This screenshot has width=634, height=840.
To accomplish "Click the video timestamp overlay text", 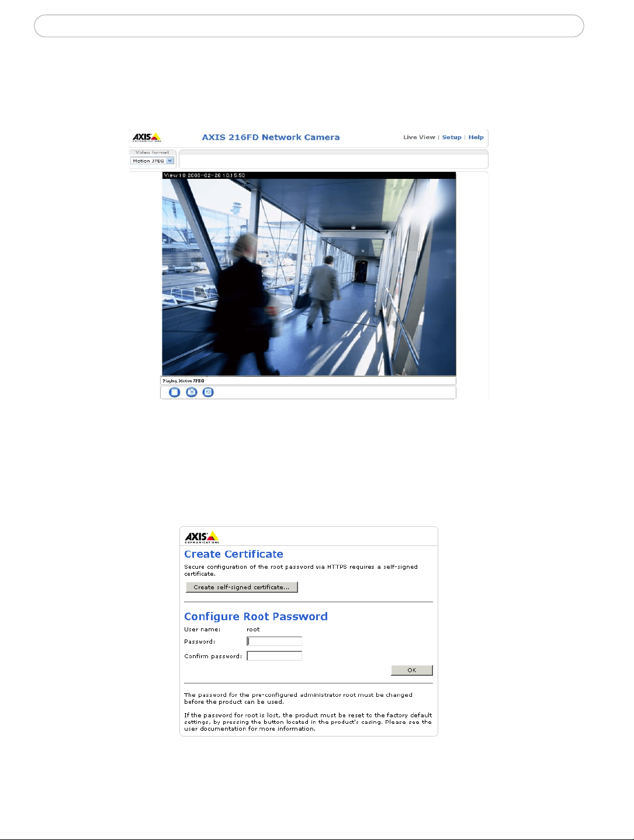I will pyautogui.click(x=205, y=175).
